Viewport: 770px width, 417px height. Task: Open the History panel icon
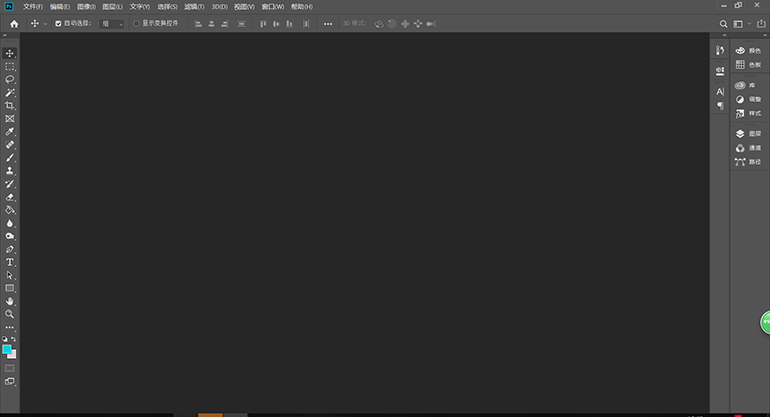click(x=720, y=51)
